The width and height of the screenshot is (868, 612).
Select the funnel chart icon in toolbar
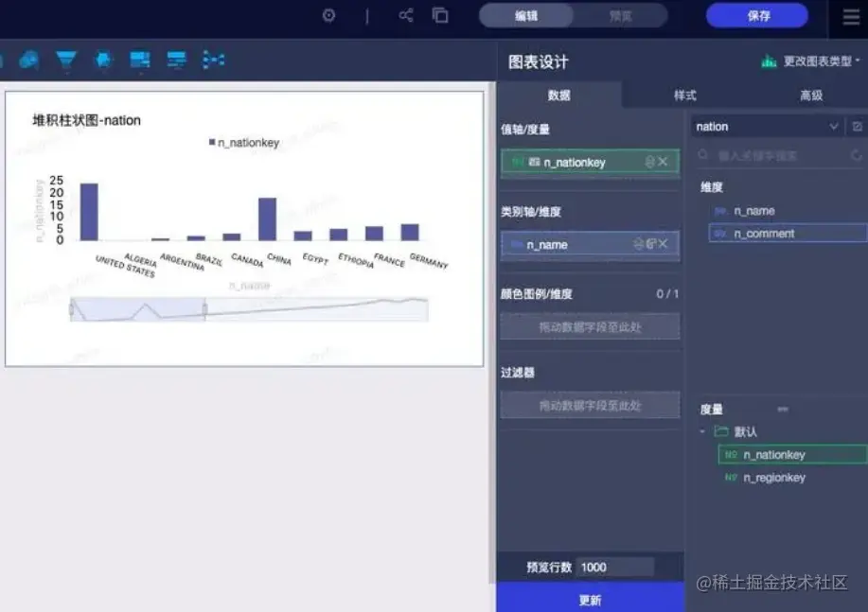66,60
